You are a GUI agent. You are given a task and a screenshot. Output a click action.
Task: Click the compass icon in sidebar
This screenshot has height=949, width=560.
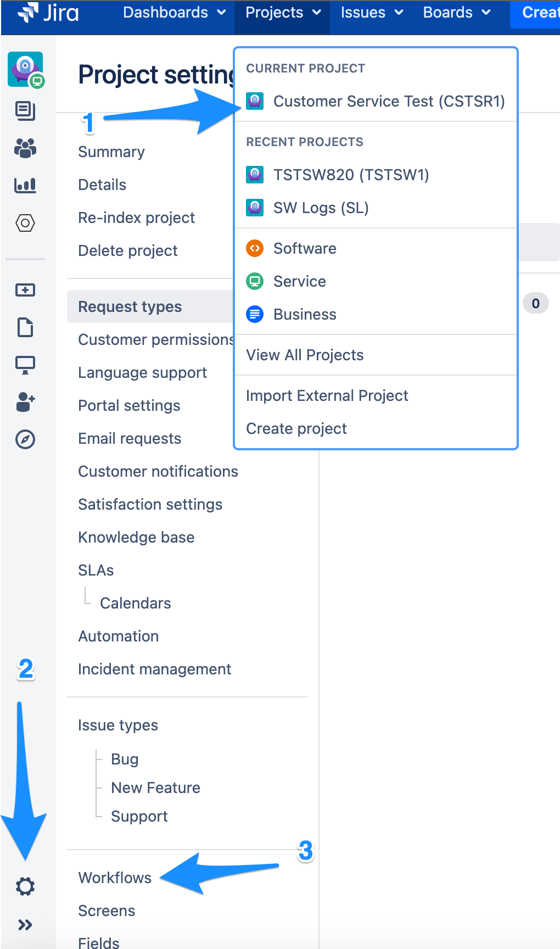pos(25,439)
